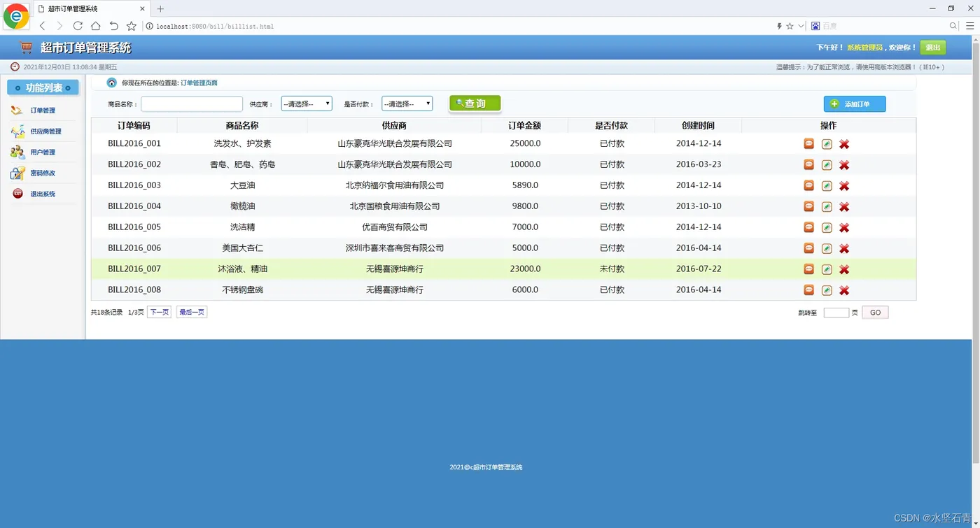Delete order BILL2016_005

point(844,228)
